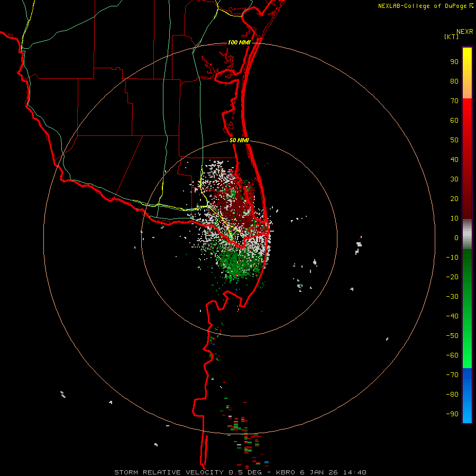Image resolution: width=476 pixels, height=476 pixels.
Task: Click the 0 knots scale value
Action: (x=456, y=237)
